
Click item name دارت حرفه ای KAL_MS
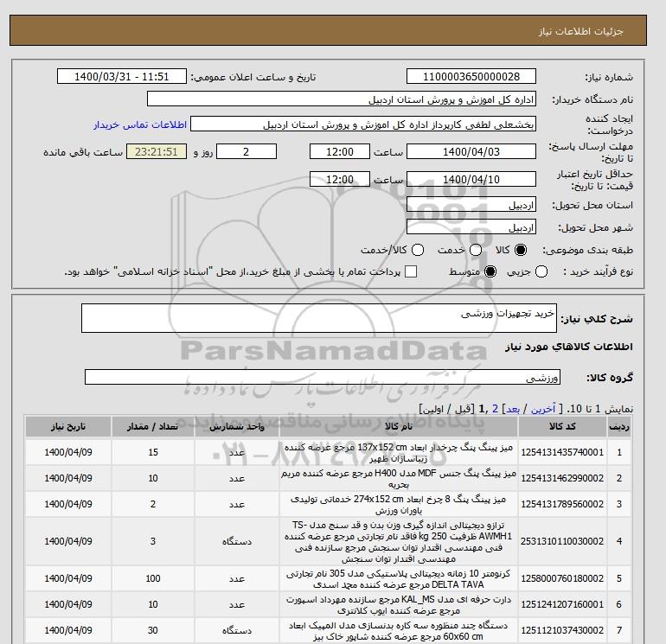(x=399, y=605)
